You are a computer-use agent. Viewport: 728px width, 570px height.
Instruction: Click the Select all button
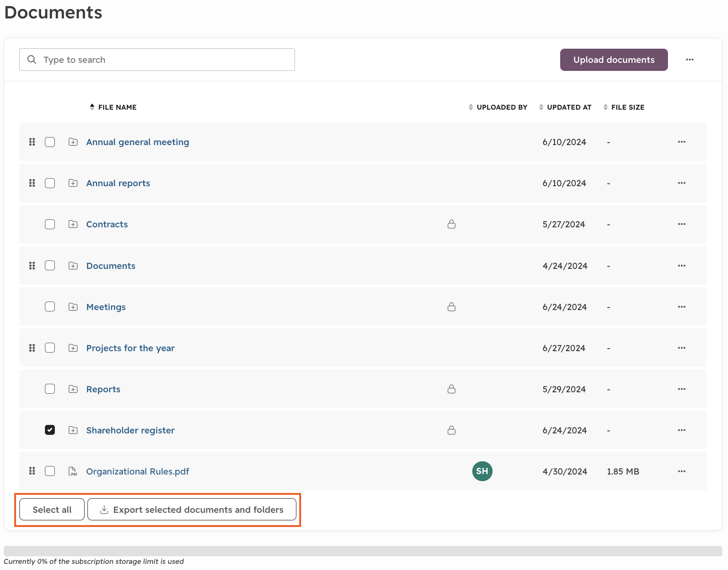click(52, 510)
